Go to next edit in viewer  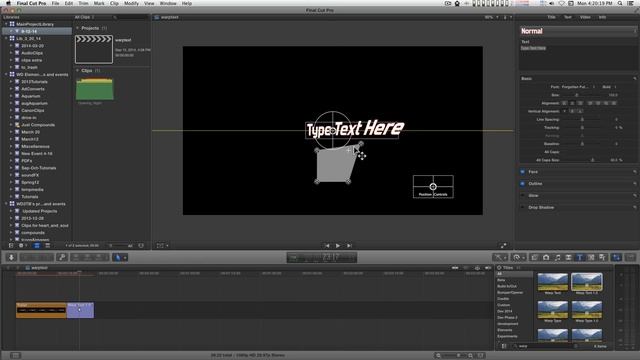[349, 246]
